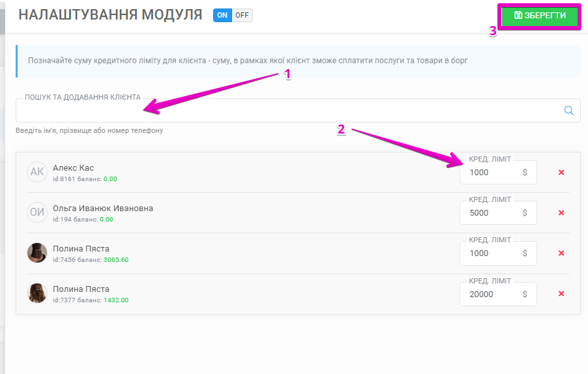This screenshot has width=588, height=374.
Task: Click dollar sign in 5000 limit field
Action: pos(525,213)
